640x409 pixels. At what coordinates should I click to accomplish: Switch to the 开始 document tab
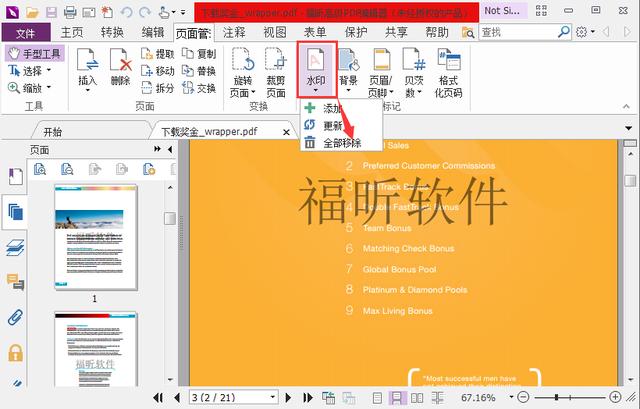click(x=53, y=132)
